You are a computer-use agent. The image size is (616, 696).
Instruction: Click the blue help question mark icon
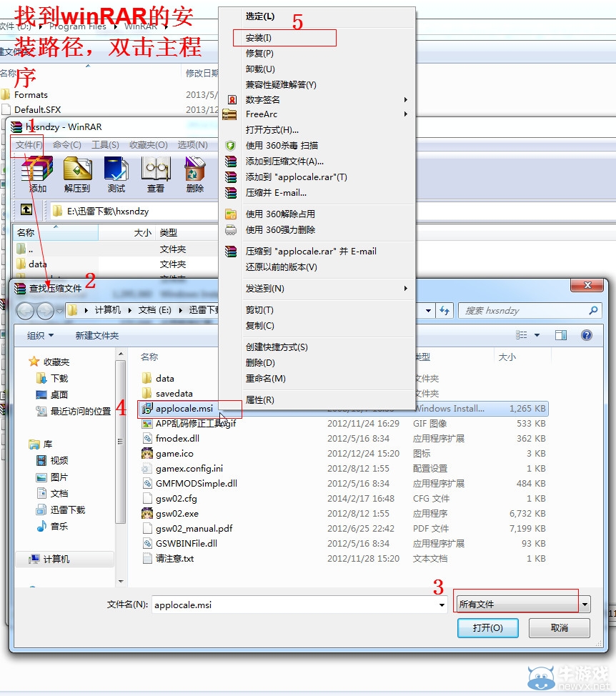587,335
